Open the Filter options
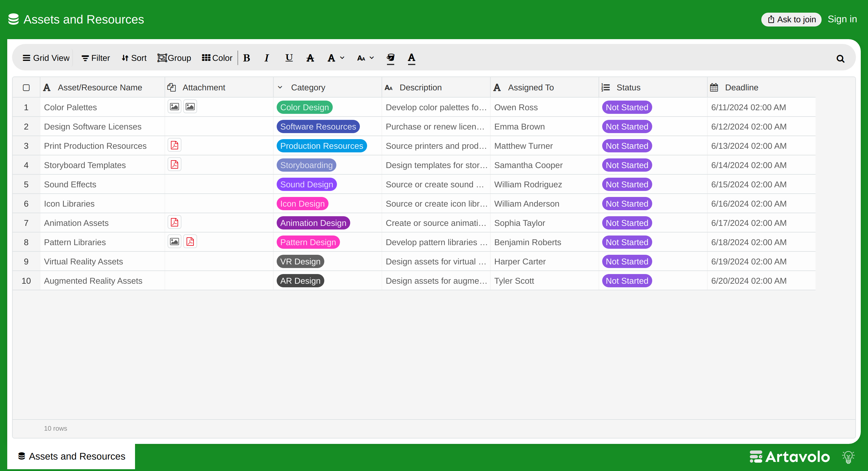Viewport: 868px width, 471px height. [96, 58]
